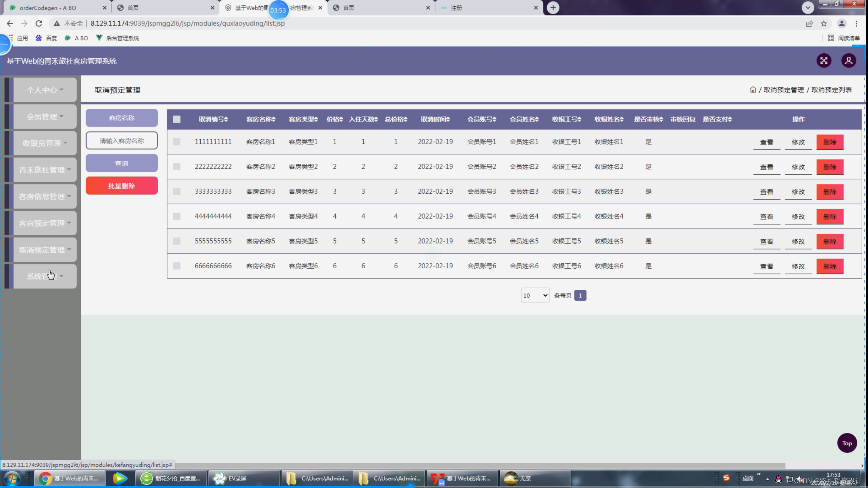Expand the 系统管理 sidebar menu
The image size is (868, 488).
[45, 276]
